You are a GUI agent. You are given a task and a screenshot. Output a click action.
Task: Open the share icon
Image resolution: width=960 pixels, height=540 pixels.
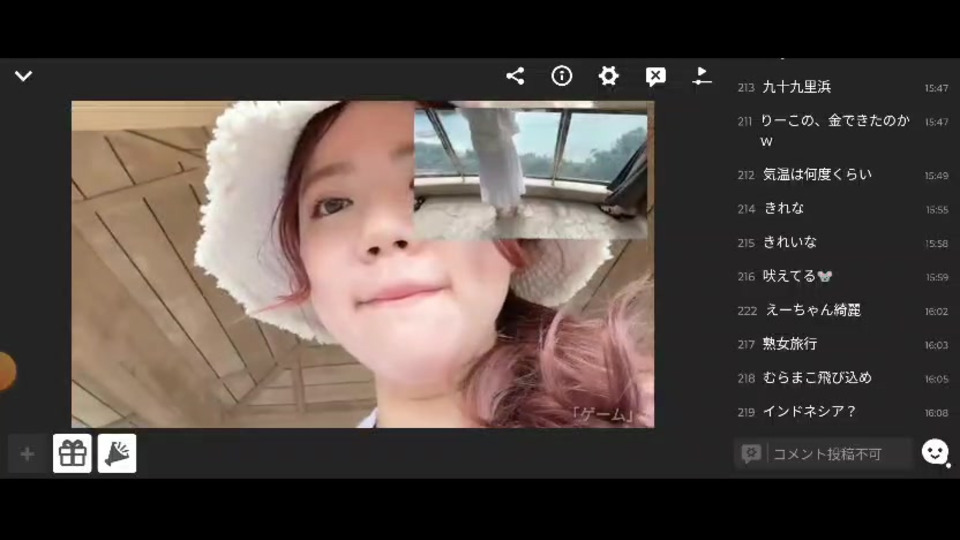[x=515, y=76]
